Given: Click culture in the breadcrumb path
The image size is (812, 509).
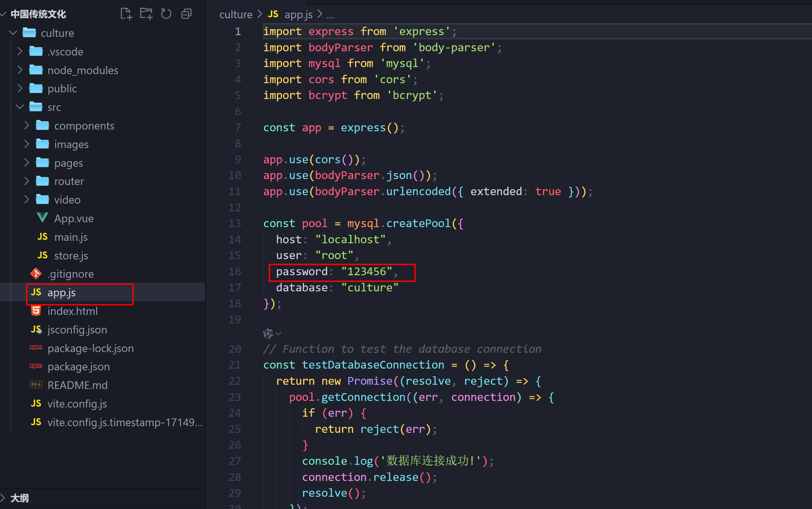Looking at the screenshot, I should (x=236, y=14).
